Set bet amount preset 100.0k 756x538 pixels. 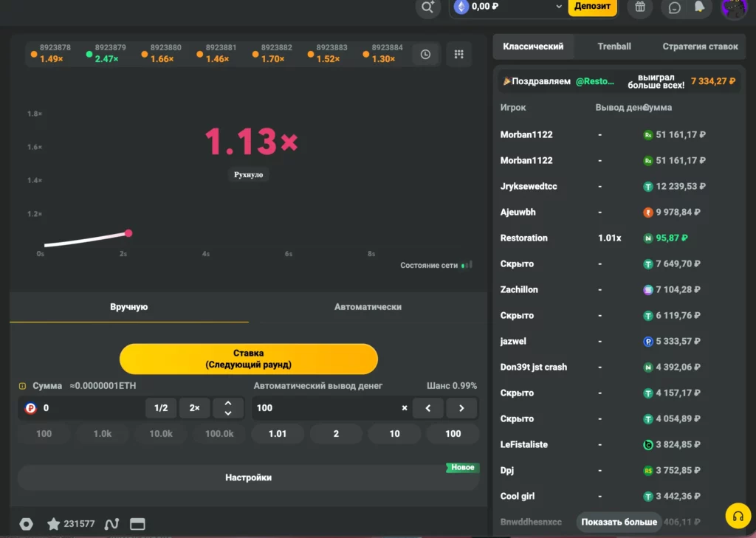tap(219, 433)
